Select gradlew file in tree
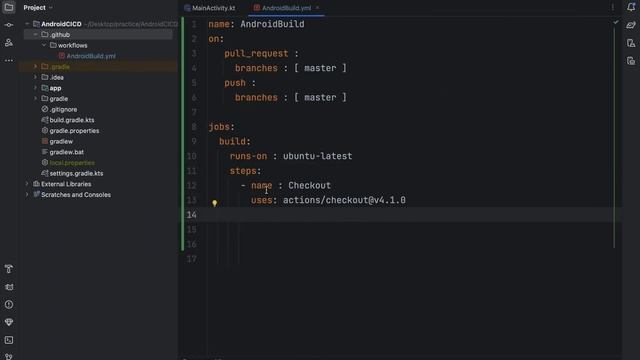Image resolution: width=640 pixels, height=360 pixels. (x=61, y=141)
